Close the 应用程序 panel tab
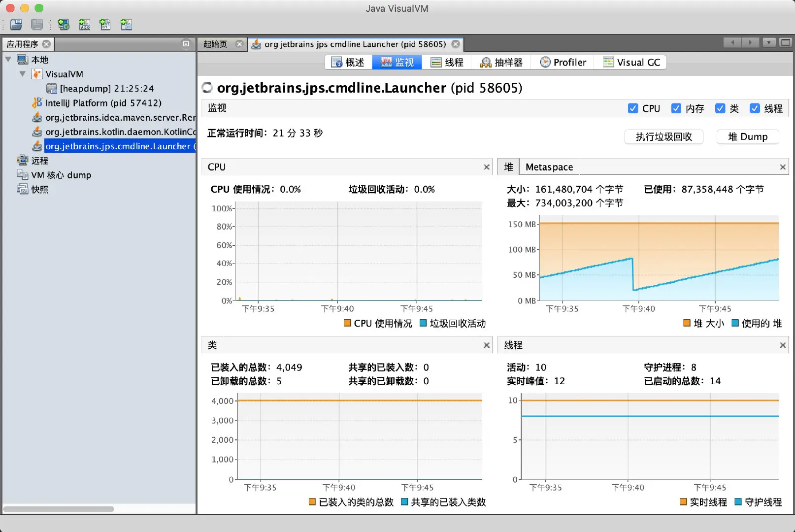Screen dimensions: 795x532 click(x=46, y=44)
